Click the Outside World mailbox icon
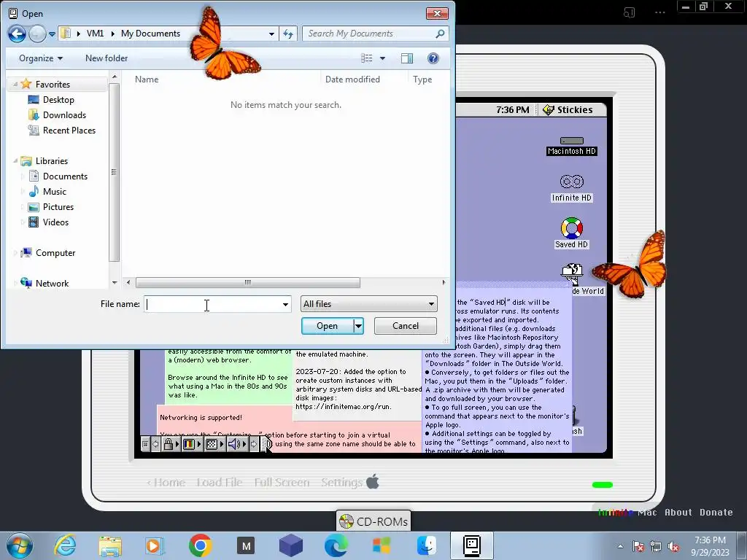The height and width of the screenshot is (560, 747). click(x=572, y=274)
